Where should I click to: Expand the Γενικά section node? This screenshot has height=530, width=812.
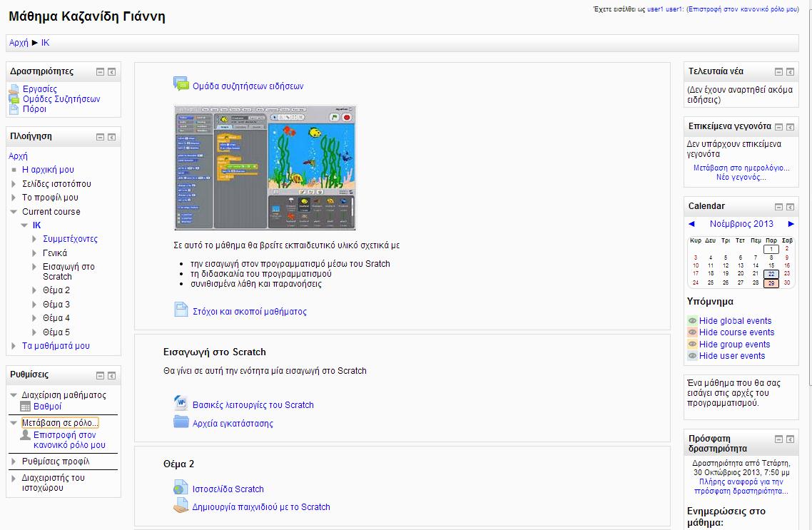tap(35, 253)
